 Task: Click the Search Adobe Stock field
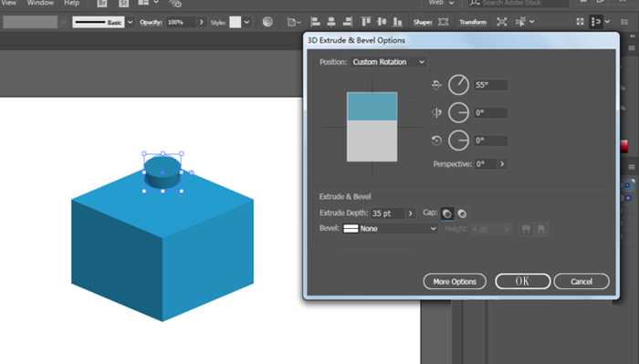click(x=519, y=3)
